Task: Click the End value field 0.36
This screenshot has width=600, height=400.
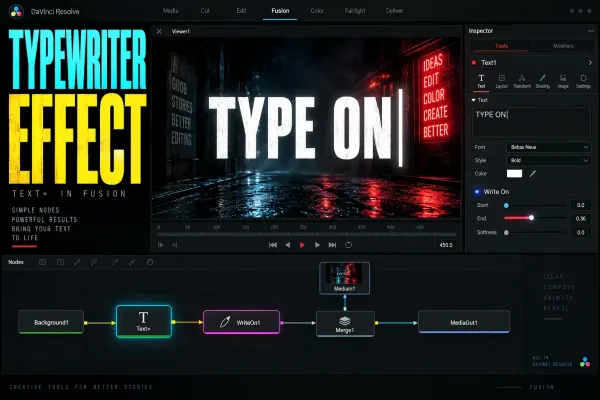Action: pyautogui.click(x=580, y=219)
